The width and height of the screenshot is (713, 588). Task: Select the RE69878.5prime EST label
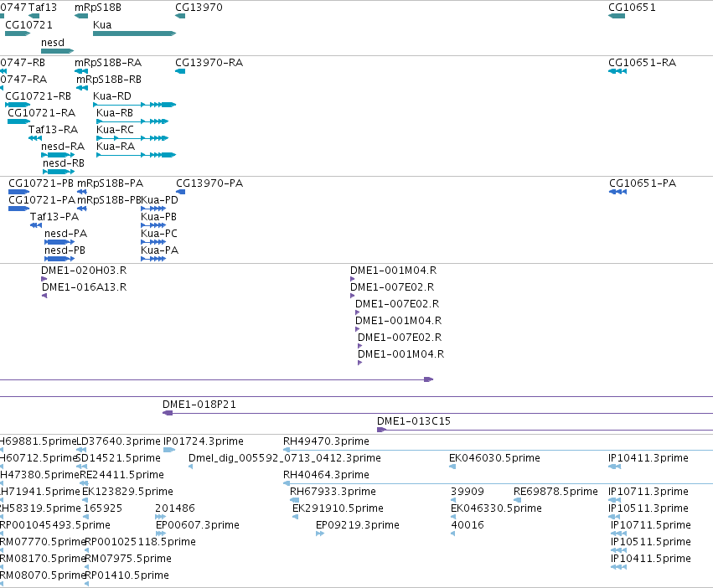(x=555, y=492)
